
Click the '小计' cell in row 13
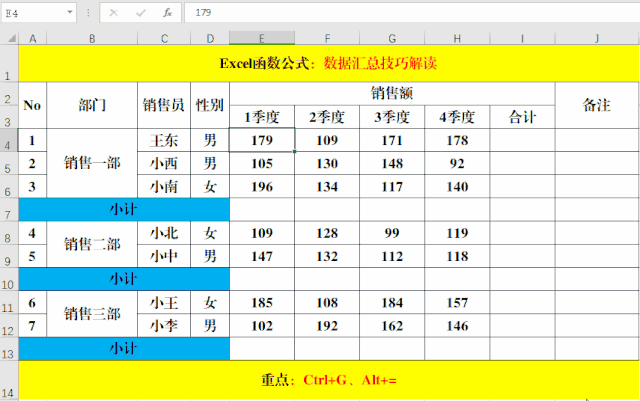point(124,349)
